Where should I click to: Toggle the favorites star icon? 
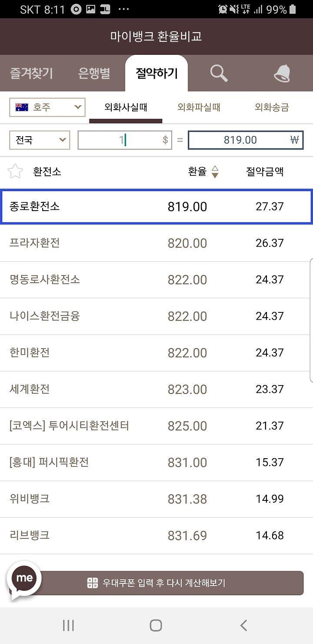15,171
